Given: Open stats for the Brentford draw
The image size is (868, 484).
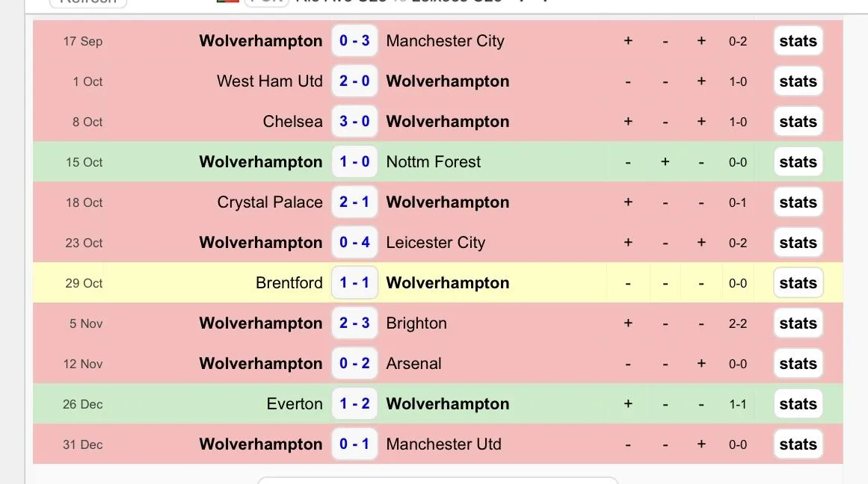Looking at the screenshot, I should pyautogui.click(x=798, y=283).
